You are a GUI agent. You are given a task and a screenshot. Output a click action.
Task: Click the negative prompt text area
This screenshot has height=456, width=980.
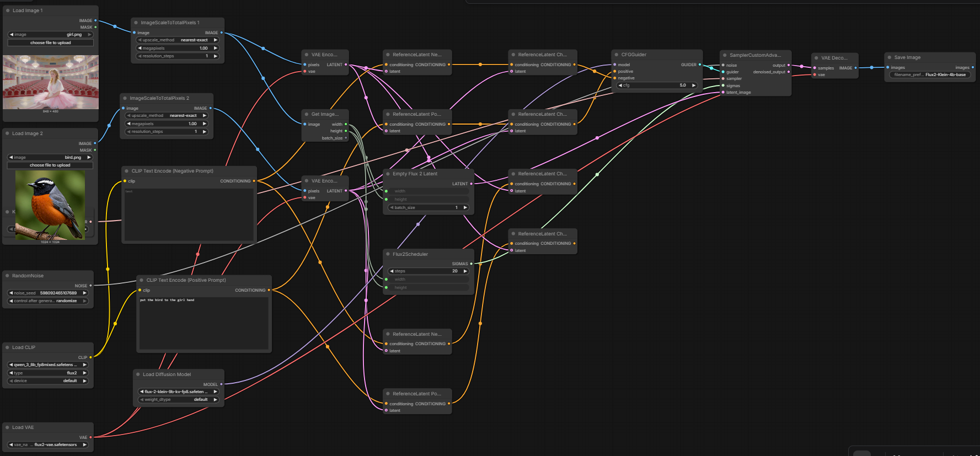189,214
